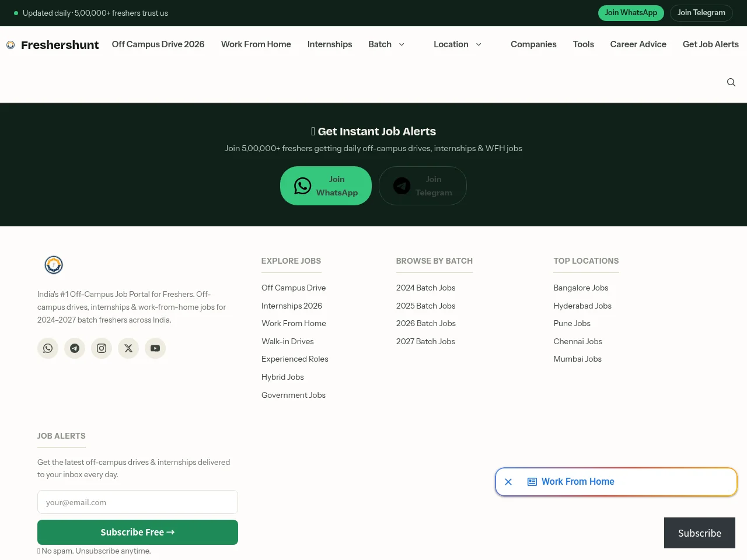Open 2024 Batch Jobs link
This screenshot has height=560, width=747.
[x=425, y=288]
